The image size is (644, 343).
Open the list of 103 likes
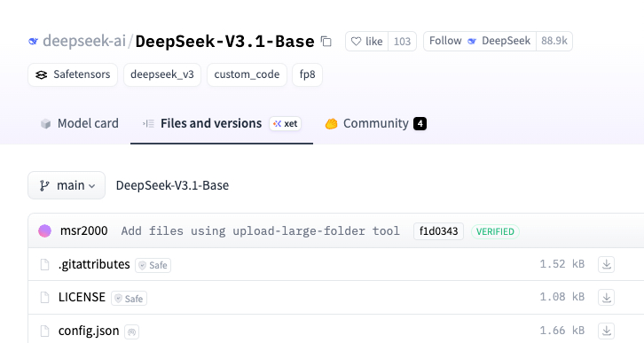[x=402, y=41]
